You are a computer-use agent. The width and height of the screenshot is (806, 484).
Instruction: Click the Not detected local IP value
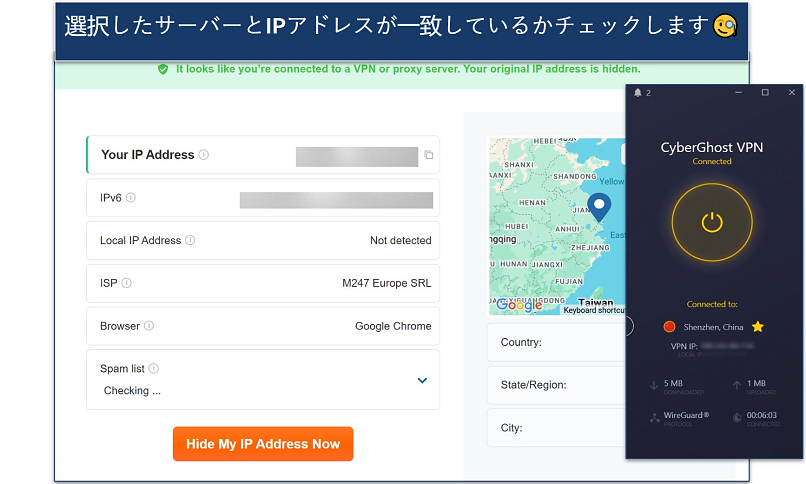click(x=400, y=240)
